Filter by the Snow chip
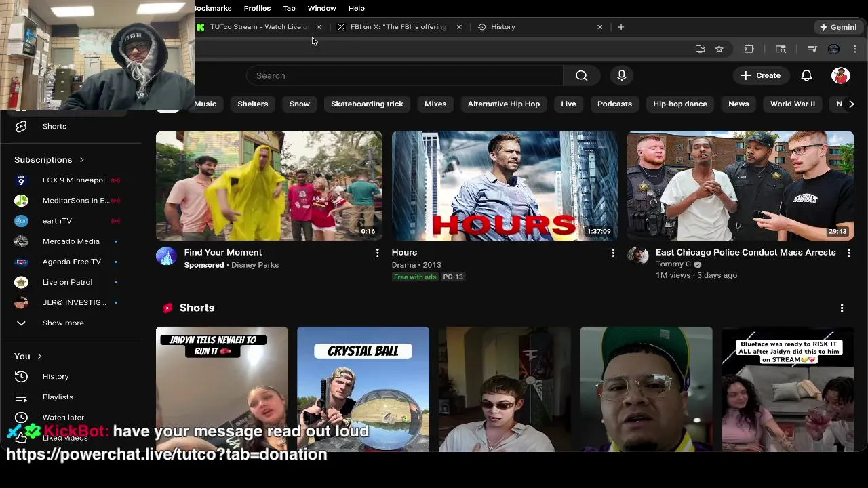The image size is (868, 488). tap(299, 104)
